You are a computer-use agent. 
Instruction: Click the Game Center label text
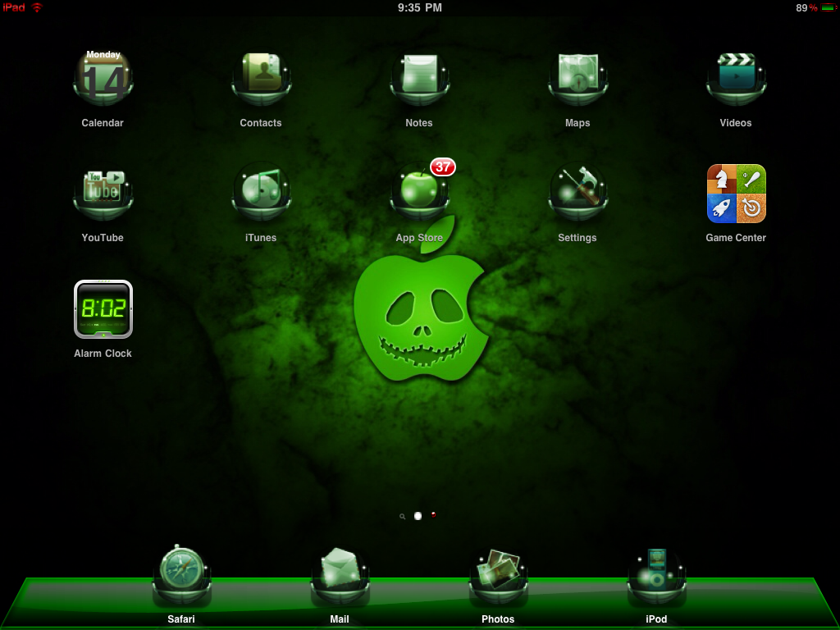click(x=736, y=237)
